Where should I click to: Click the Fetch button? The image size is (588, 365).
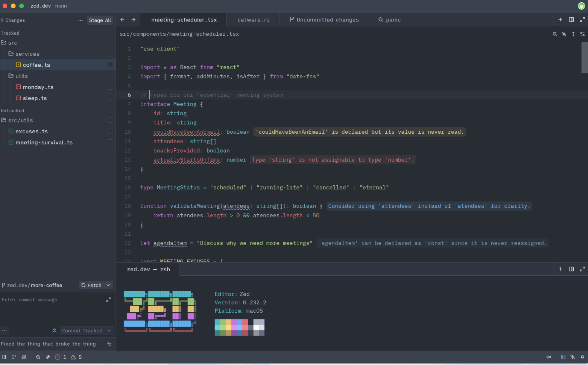(x=91, y=285)
